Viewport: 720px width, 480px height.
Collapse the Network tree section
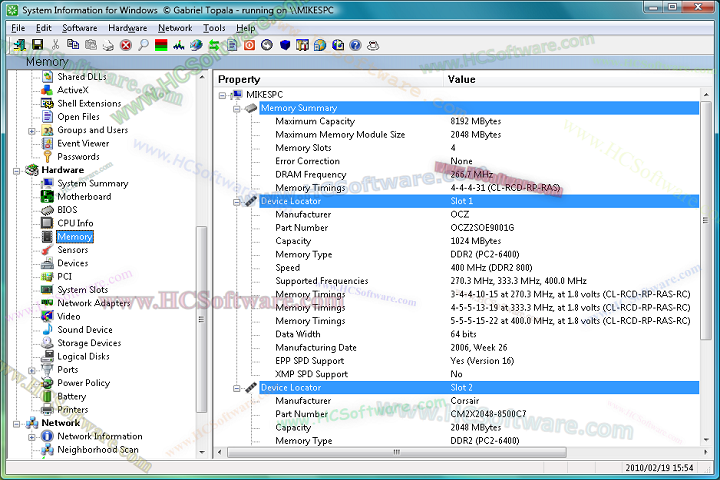click(17, 424)
